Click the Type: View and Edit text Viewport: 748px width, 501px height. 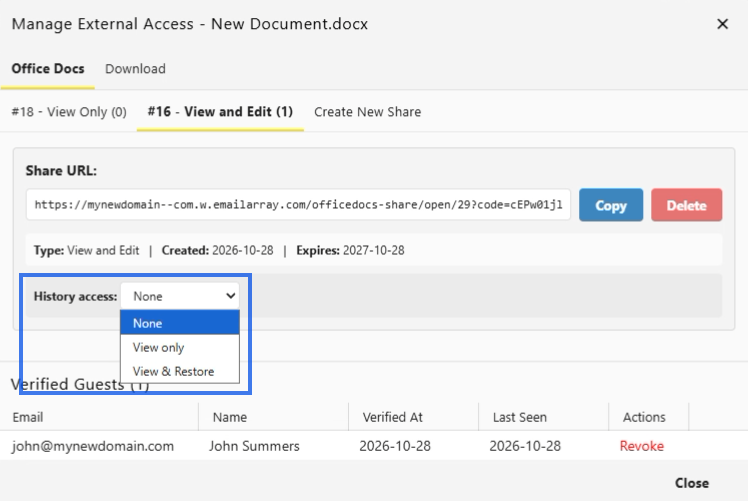[x=86, y=250]
